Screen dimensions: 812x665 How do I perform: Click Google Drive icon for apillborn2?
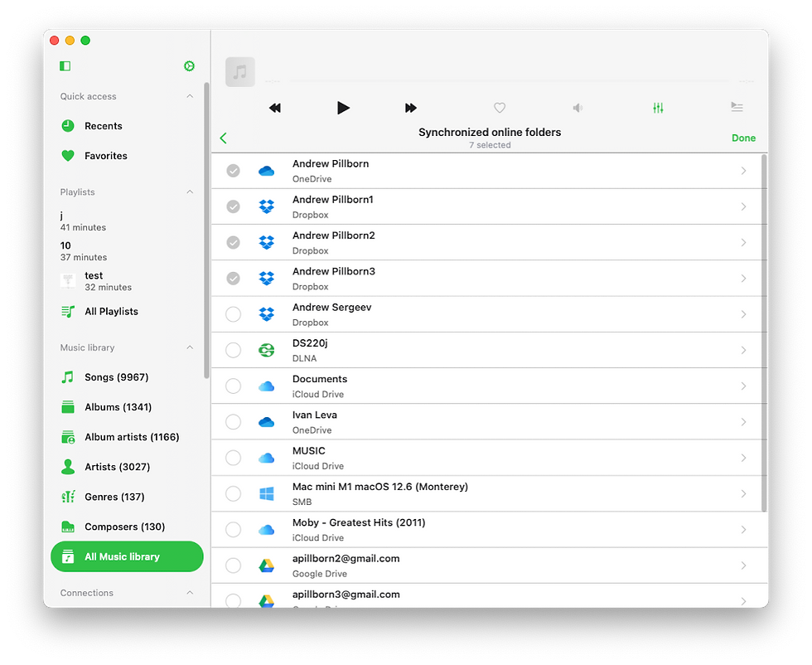267,565
